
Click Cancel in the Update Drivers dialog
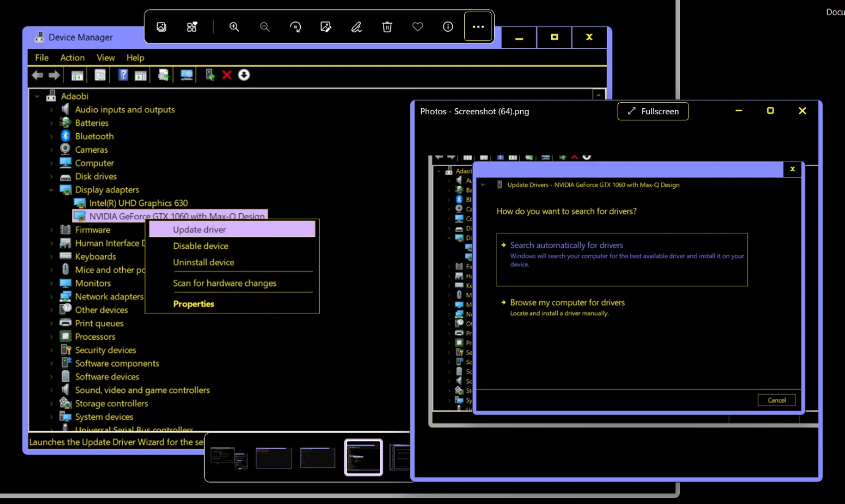tap(777, 400)
